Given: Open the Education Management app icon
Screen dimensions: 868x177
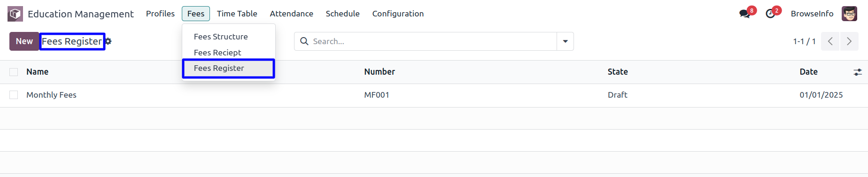Looking at the screenshot, I should coord(15,14).
